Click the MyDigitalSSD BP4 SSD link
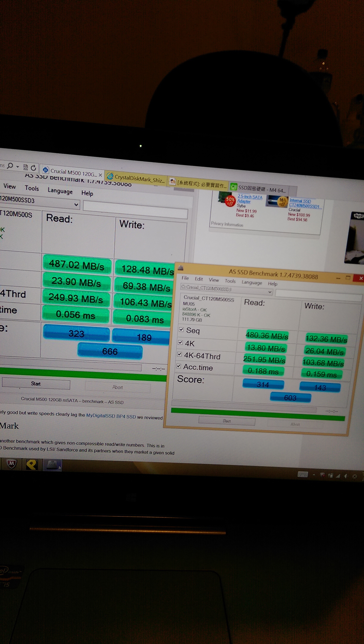 tap(111, 416)
